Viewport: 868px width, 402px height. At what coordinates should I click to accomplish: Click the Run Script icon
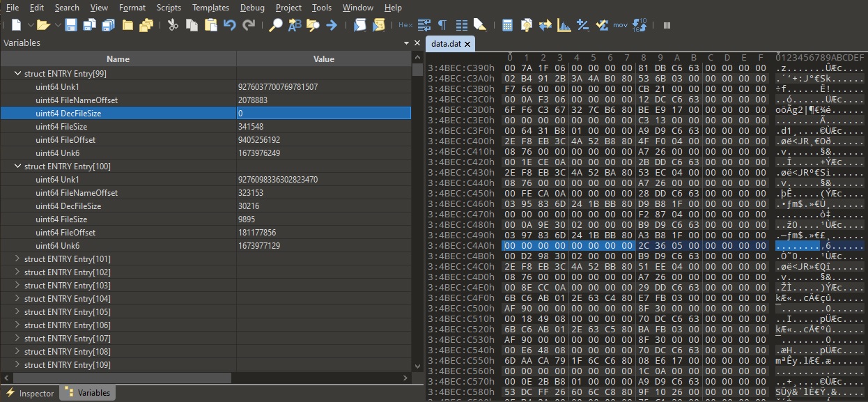(x=359, y=25)
